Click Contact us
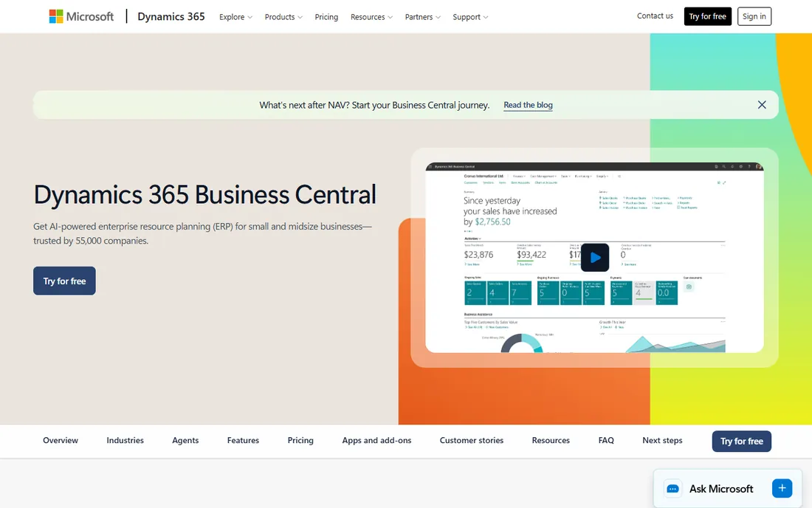Screen dimensions: 812x508 [655, 16]
